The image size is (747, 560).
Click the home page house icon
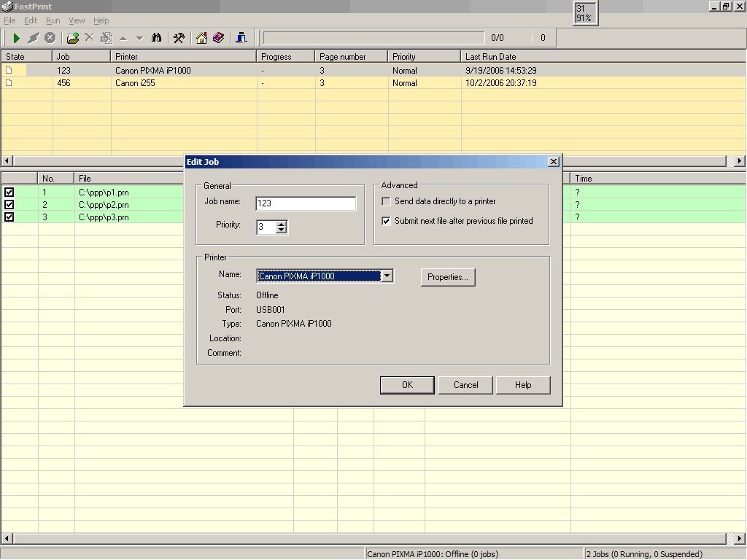(x=201, y=38)
